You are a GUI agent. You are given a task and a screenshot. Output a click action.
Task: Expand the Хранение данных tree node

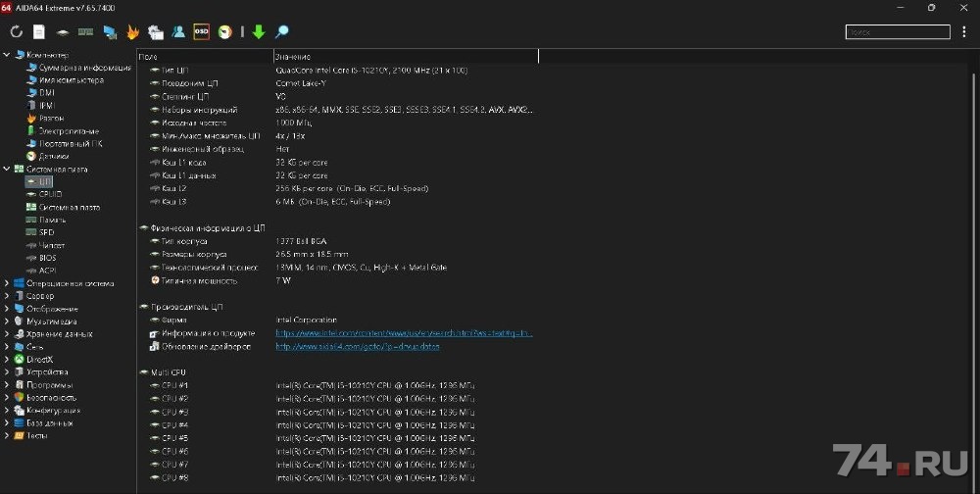click(x=6, y=334)
